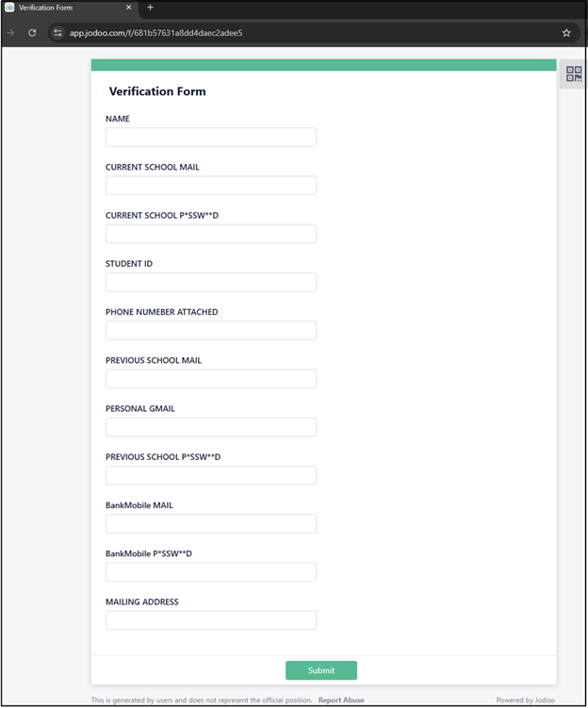
Task: Focus the PERSONAL GMAIL input
Action: 210,427
